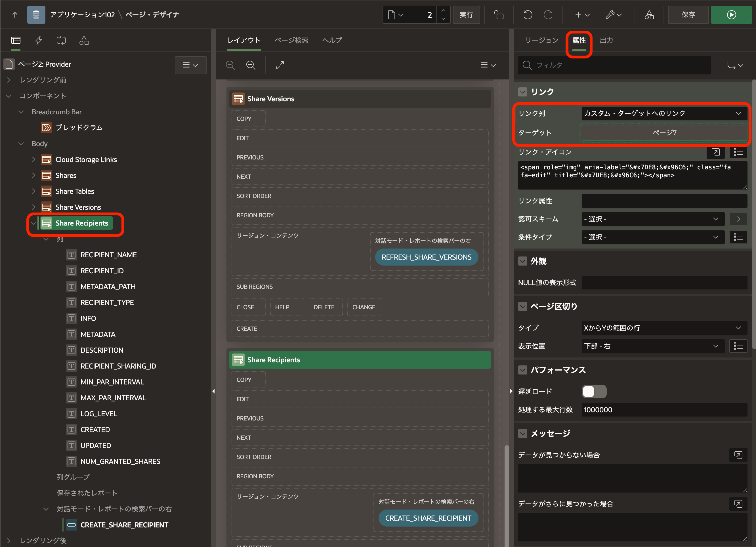Collapse the リンク section
The image size is (756, 547).
click(x=523, y=92)
